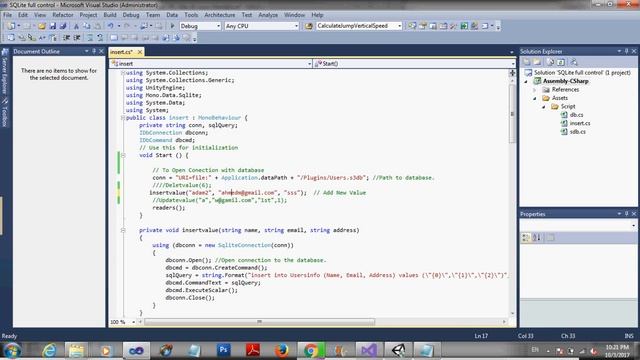Open the Architecture menu
This screenshot has width=640, height=360.
[x=220, y=15]
